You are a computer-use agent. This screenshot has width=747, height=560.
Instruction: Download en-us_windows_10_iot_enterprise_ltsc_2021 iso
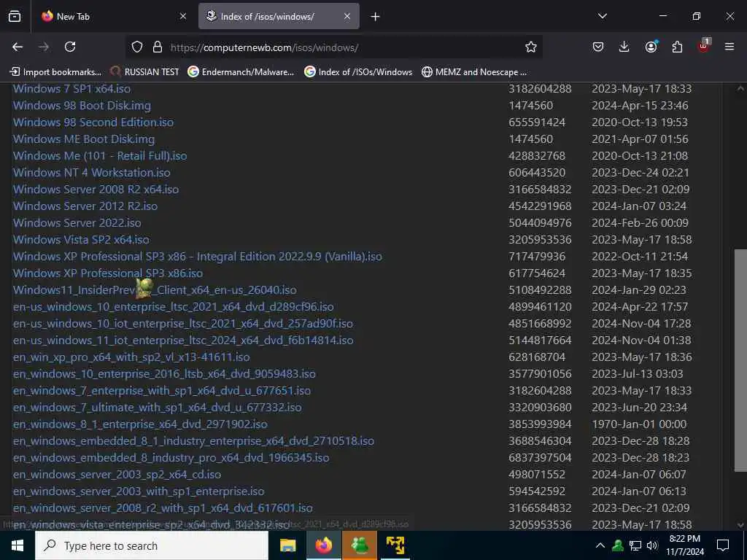(x=183, y=323)
